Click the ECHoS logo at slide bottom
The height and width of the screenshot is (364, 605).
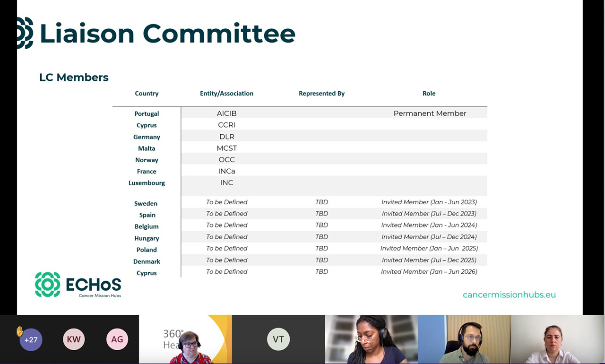pyautogui.click(x=78, y=285)
